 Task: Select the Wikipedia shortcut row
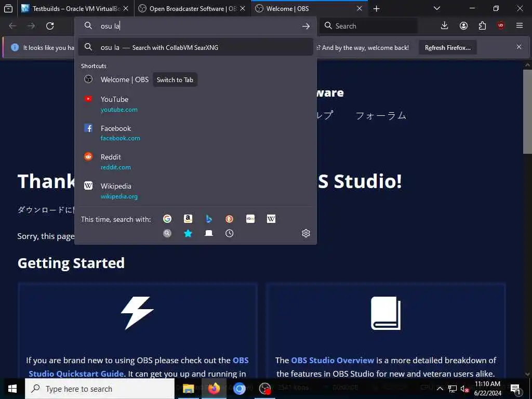click(x=195, y=190)
